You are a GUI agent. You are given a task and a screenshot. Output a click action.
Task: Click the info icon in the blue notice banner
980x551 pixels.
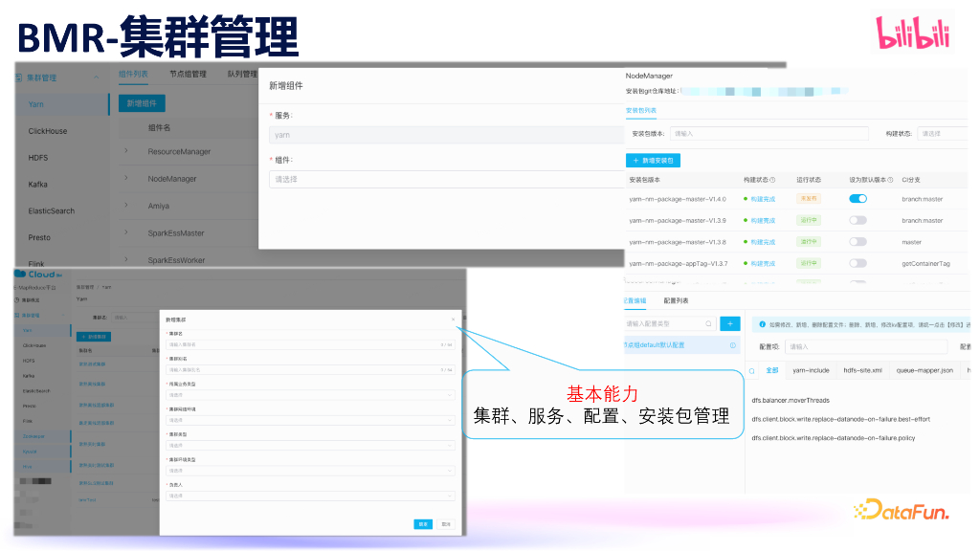(762, 324)
